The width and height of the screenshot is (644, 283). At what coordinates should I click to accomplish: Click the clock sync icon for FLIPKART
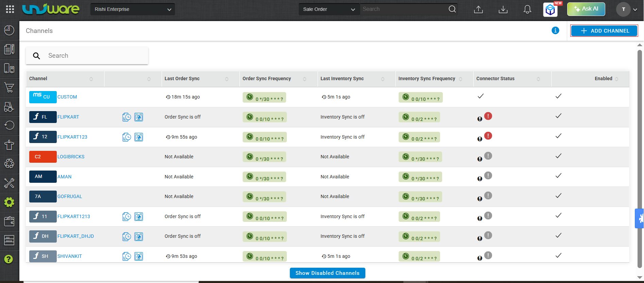[x=126, y=117]
